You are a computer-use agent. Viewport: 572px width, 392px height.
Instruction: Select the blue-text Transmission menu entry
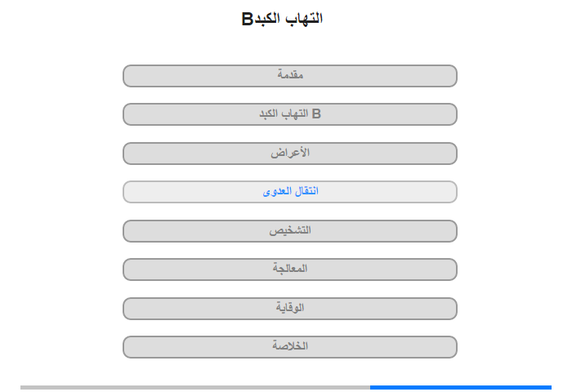point(289,192)
